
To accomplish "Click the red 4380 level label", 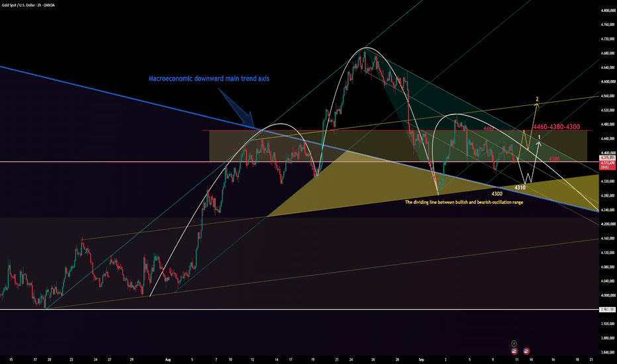I will (554, 159).
